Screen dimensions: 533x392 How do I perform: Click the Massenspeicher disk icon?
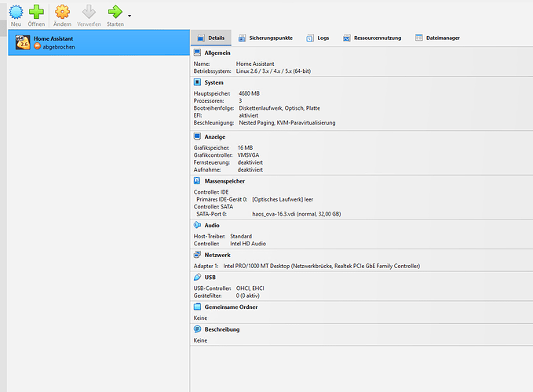coord(197,180)
